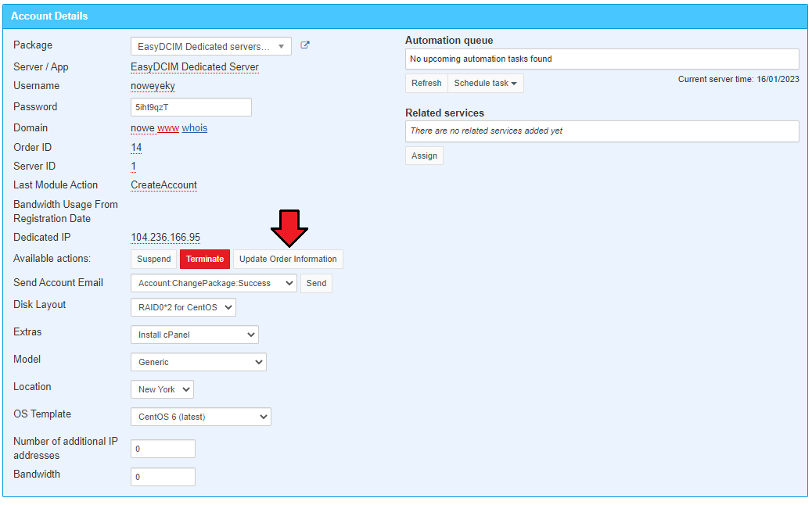812x505 pixels.
Task: Open the Schedule task dropdown
Action: click(x=486, y=84)
